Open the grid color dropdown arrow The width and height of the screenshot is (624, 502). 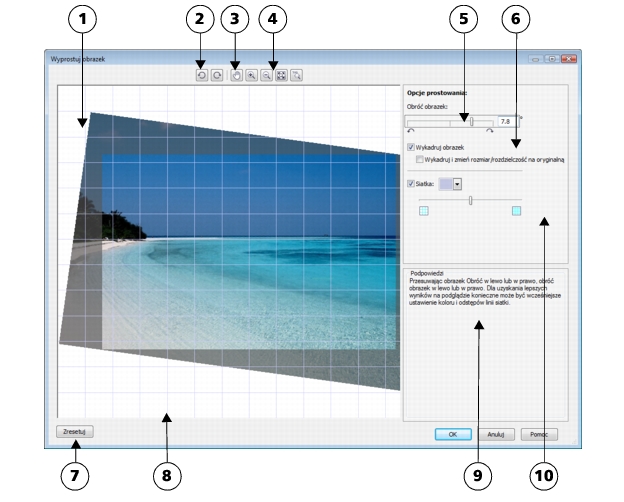[458, 183]
